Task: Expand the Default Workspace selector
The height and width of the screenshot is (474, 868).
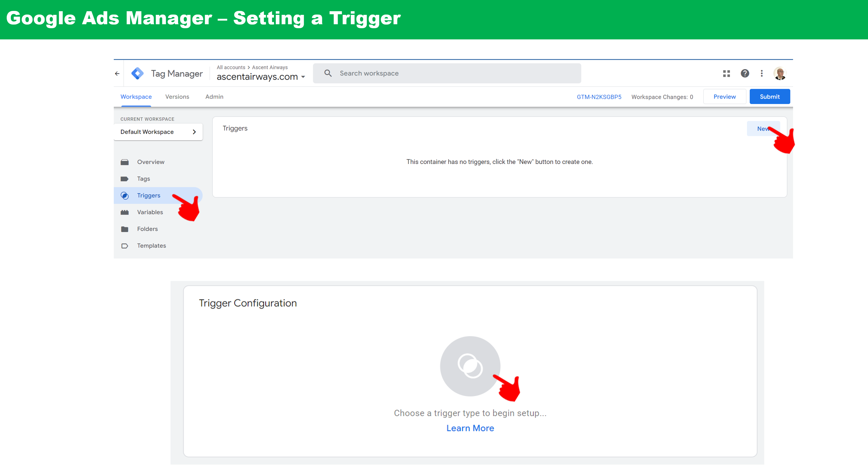Action: tap(158, 132)
